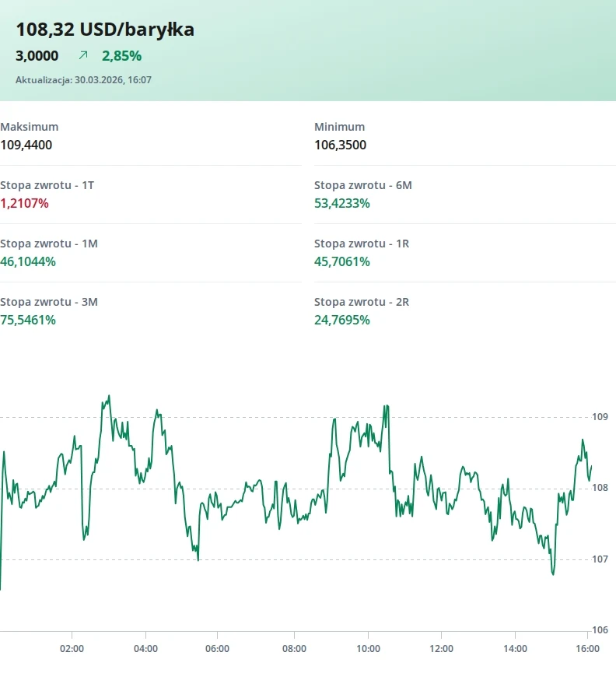
Task: Click the 109 price axis label
Action: click(600, 417)
